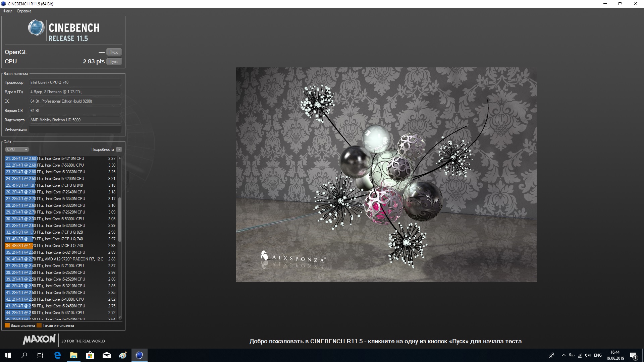Click the Видеокарта field AMD Mobility Radeon
This screenshot has width=644, height=362.
pos(75,120)
